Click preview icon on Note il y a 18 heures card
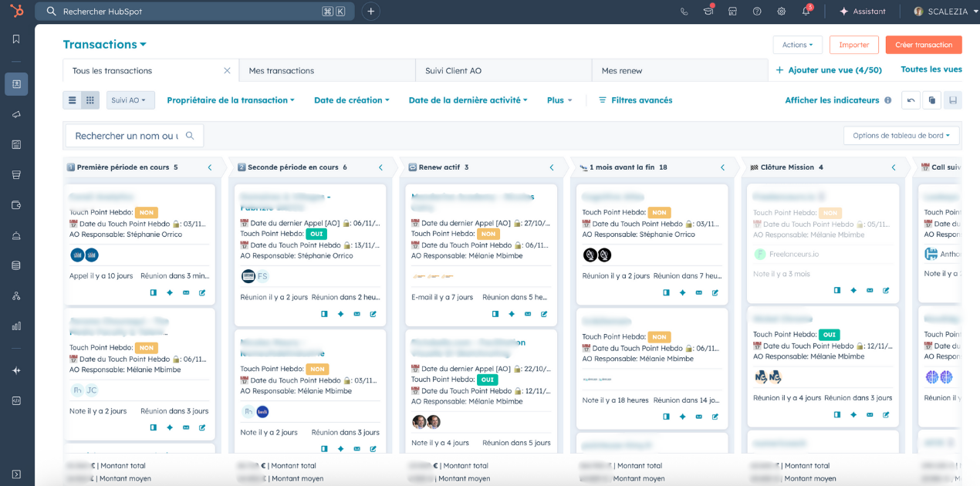The width and height of the screenshot is (980, 486). coord(667,417)
